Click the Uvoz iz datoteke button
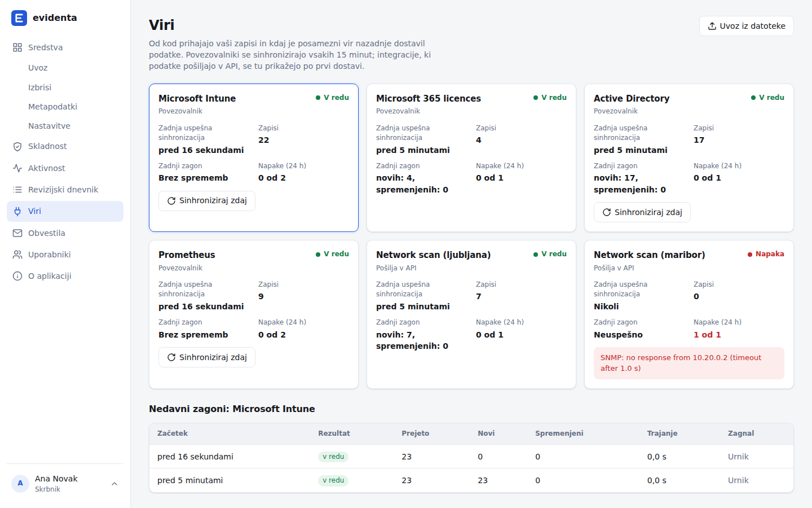Image resolution: width=812 pixels, height=508 pixels. pyautogui.click(x=747, y=26)
